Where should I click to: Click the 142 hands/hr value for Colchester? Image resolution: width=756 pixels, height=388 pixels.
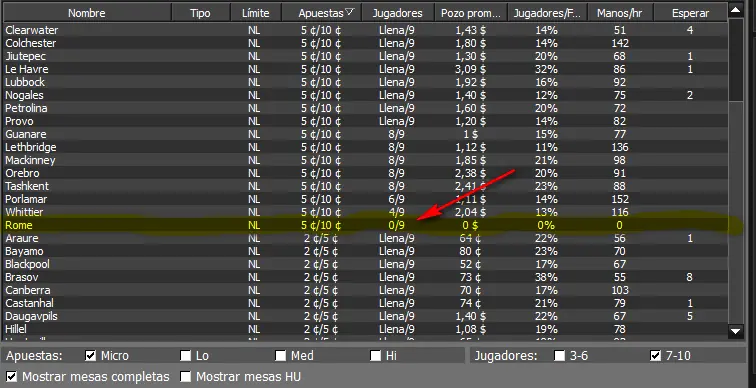pos(620,43)
